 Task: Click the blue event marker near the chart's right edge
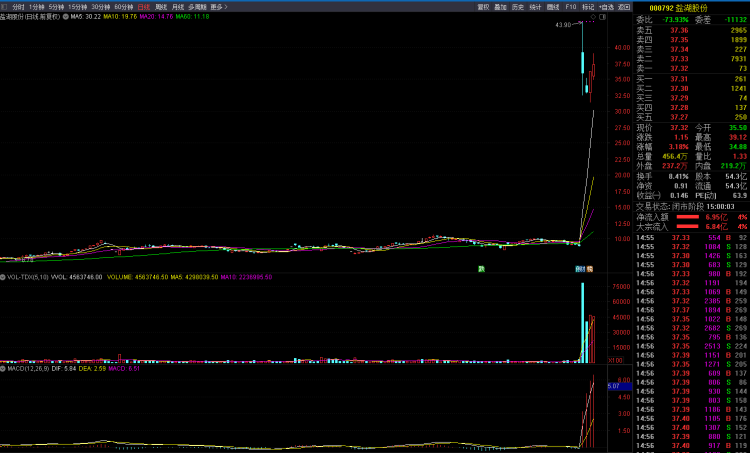580,268
